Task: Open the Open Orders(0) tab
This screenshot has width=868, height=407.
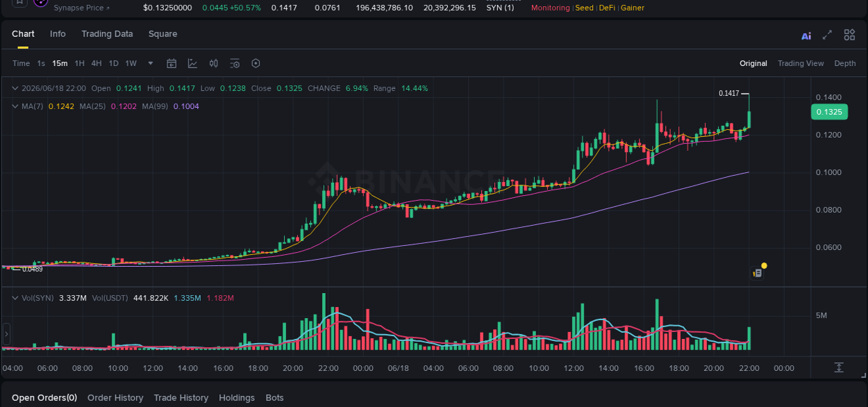Action: click(44, 398)
